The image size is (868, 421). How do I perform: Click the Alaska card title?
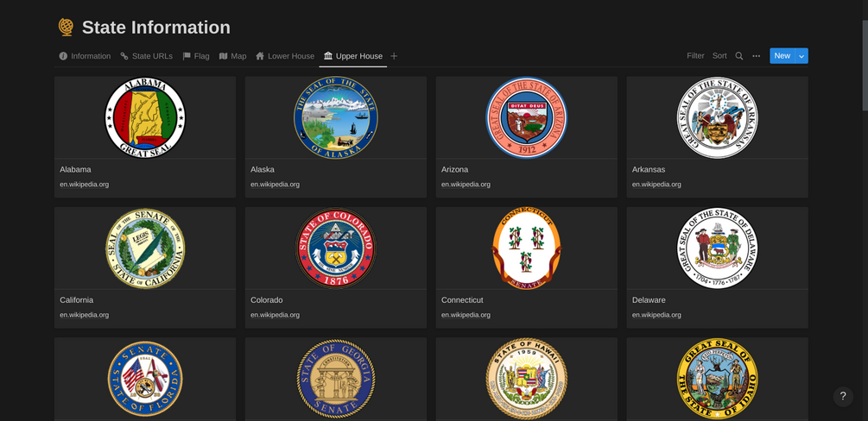coord(263,169)
